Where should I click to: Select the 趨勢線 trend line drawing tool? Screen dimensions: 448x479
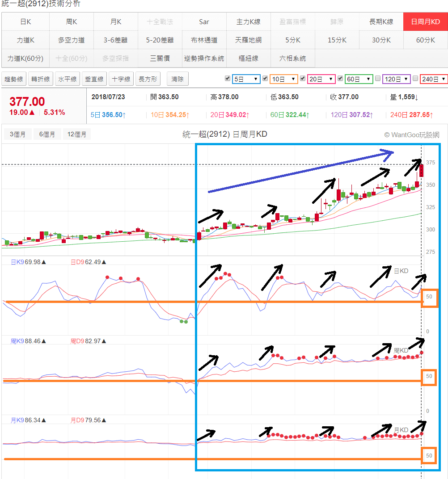coord(15,79)
